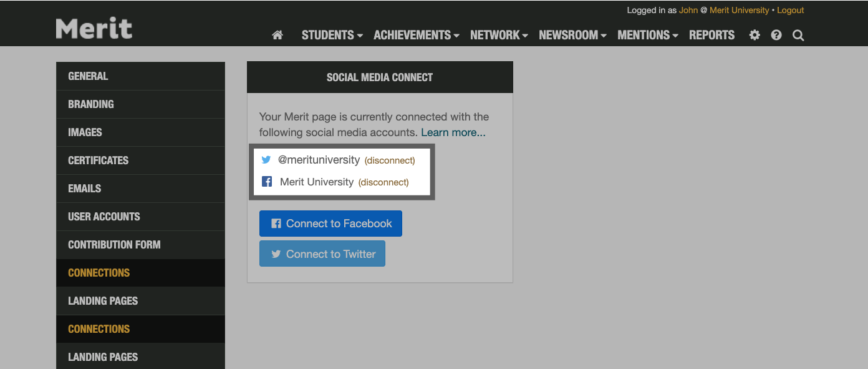Toggle the Connect to Twitter option
Screen dimensions: 868x369
click(322, 253)
